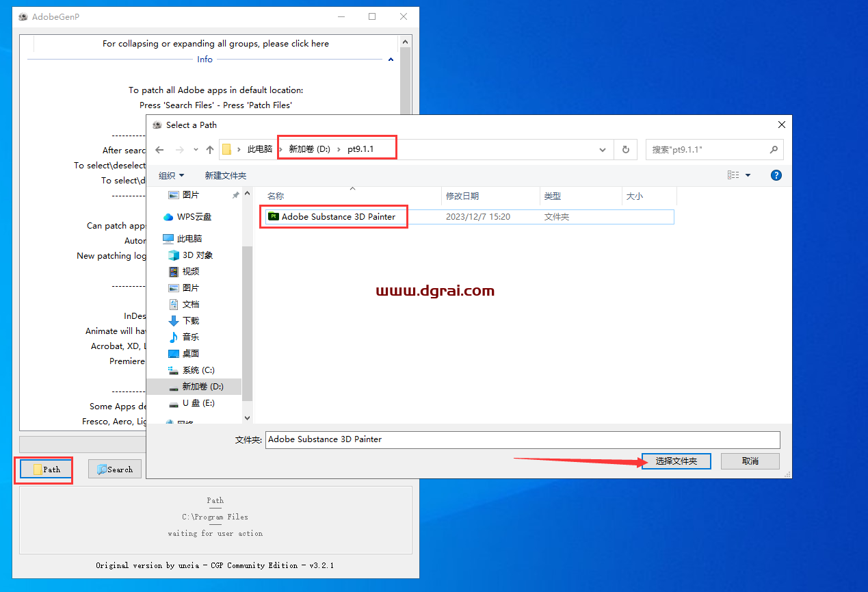
Task: Open the 文档 folder in the navigation pane
Action: [x=191, y=305]
